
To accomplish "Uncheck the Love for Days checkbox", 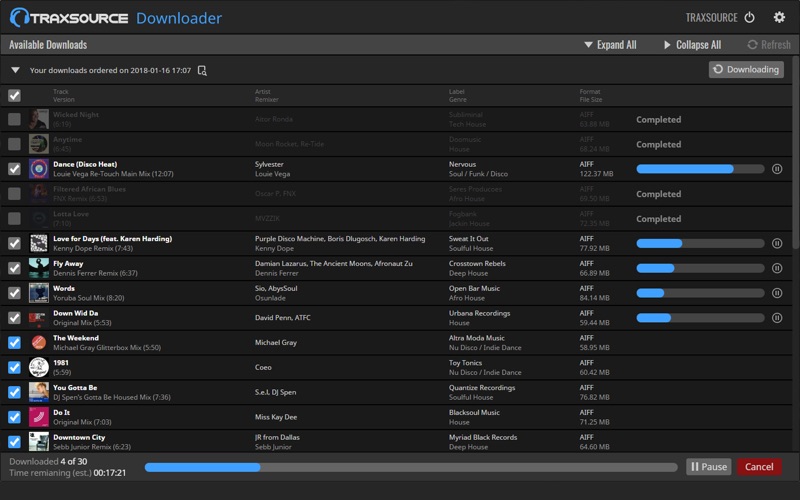I will [x=14, y=243].
